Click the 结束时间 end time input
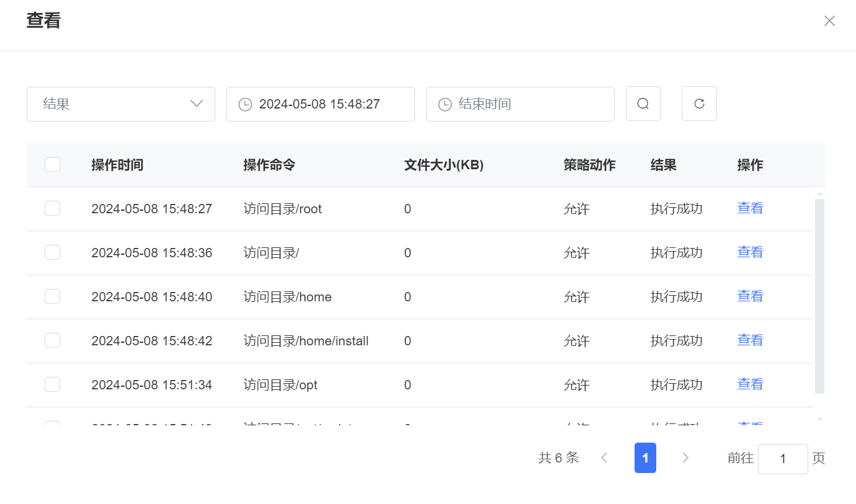Image resolution: width=856 pixels, height=504 pixels. coord(520,104)
